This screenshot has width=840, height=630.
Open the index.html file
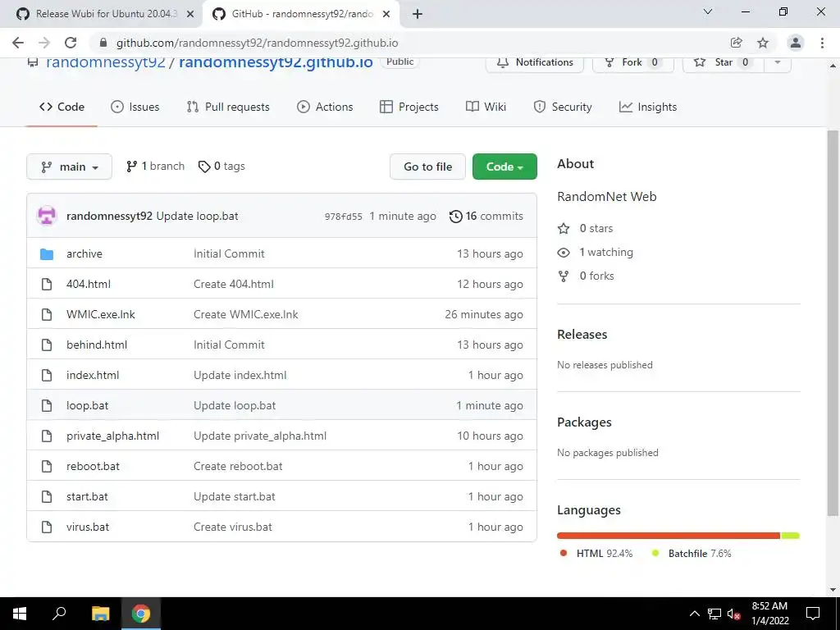pyautogui.click(x=93, y=376)
